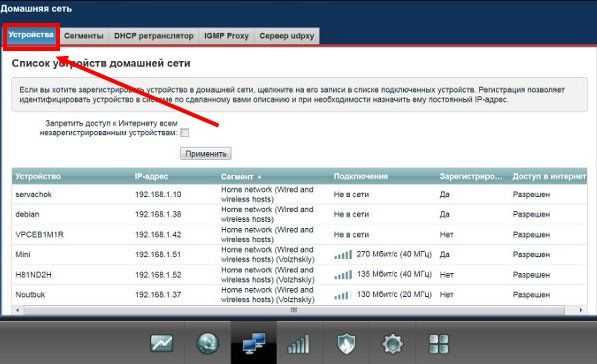
Task: Click IP address 192.168.1.52
Action: click(158, 275)
